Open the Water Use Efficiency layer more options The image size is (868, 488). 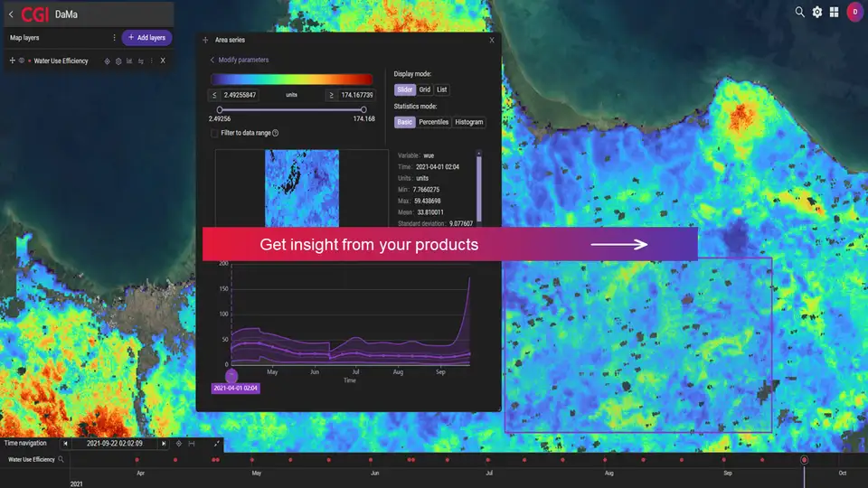tap(151, 61)
